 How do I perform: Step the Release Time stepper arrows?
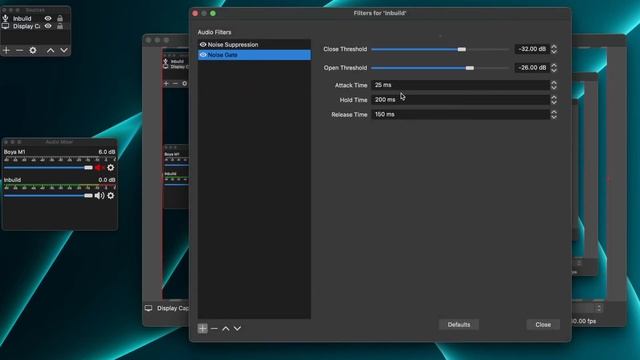click(554, 114)
